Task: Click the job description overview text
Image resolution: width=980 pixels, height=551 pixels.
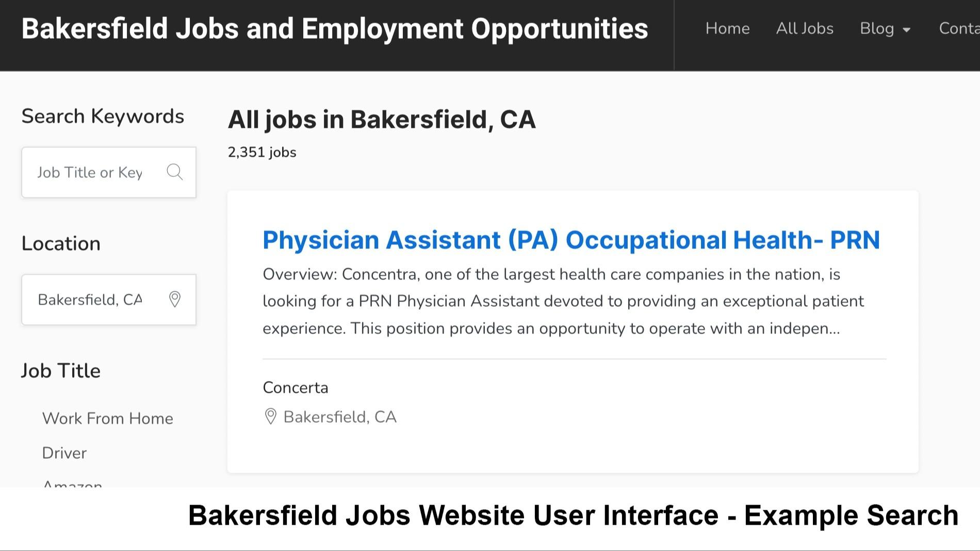Action: 562,301
